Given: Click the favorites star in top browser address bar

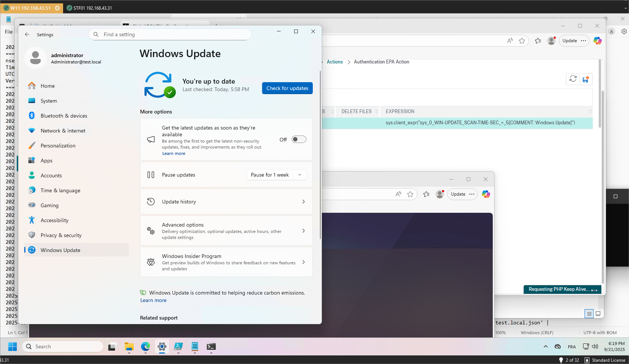Looking at the screenshot, I should coord(522,41).
